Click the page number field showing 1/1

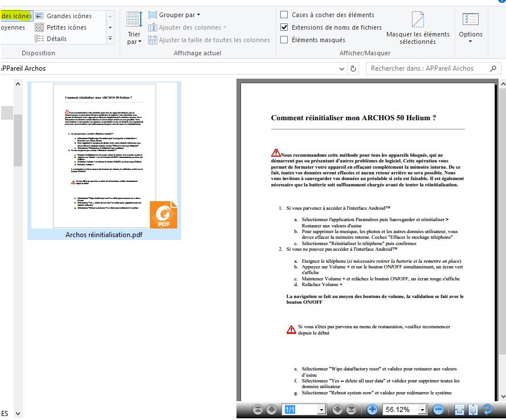point(300,410)
